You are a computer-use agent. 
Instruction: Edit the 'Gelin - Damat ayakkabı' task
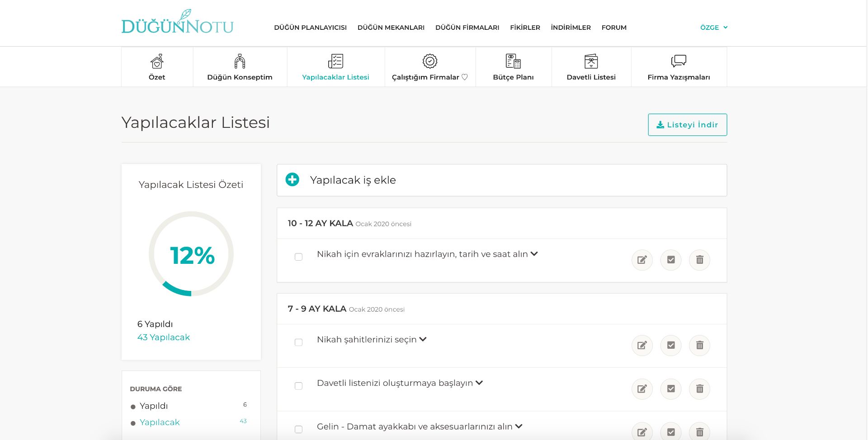click(642, 431)
